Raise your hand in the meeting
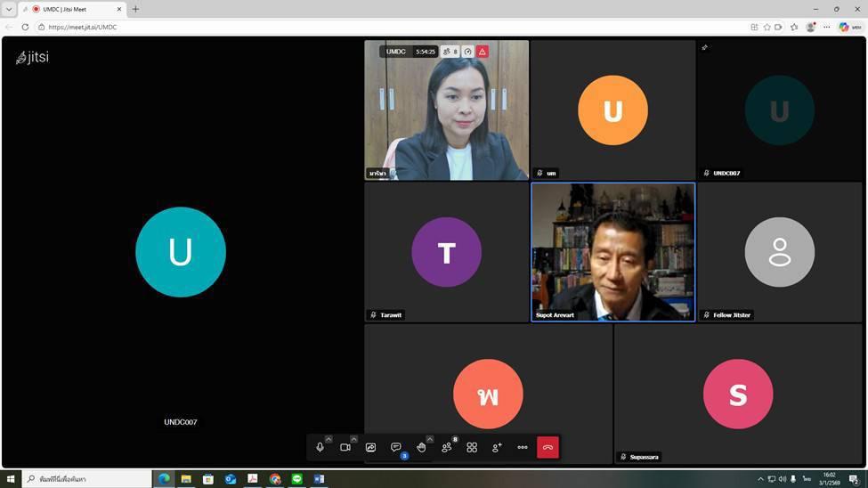This screenshot has height=488, width=868. 421,447
